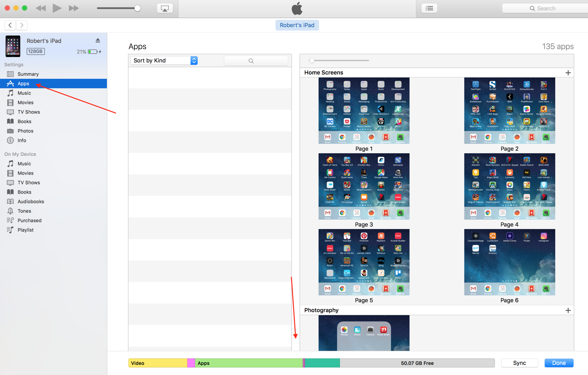Click the rewind icon
This screenshot has width=588, height=375.
[x=41, y=8]
